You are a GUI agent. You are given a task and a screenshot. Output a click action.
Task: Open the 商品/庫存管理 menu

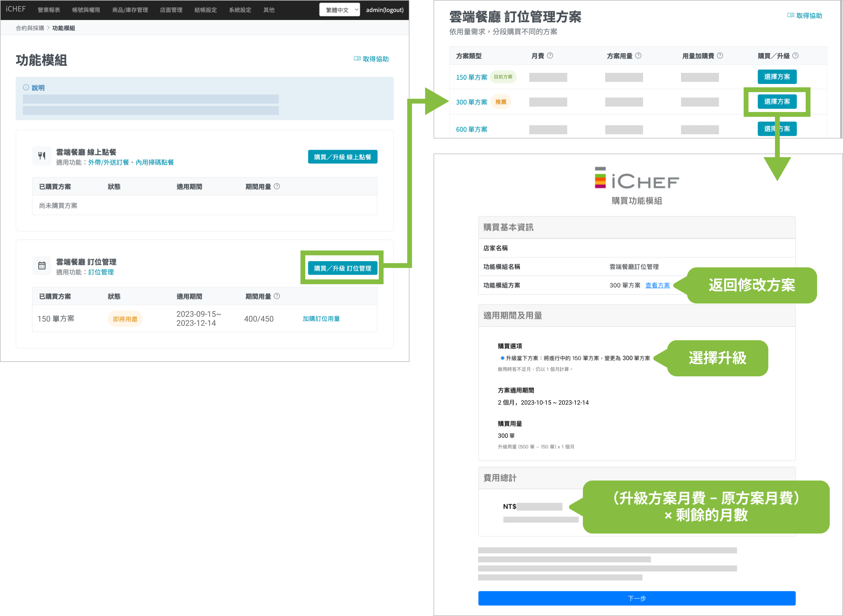pos(130,10)
